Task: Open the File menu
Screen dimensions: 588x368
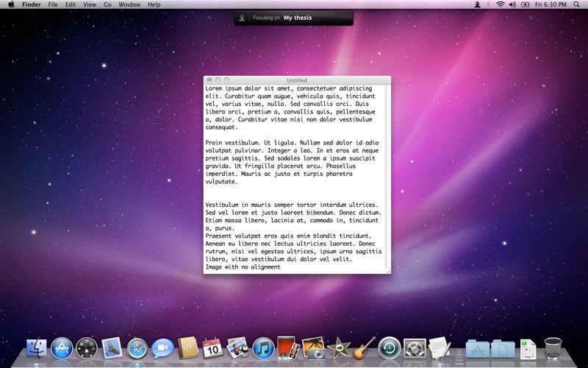Action: click(x=53, y=4)
